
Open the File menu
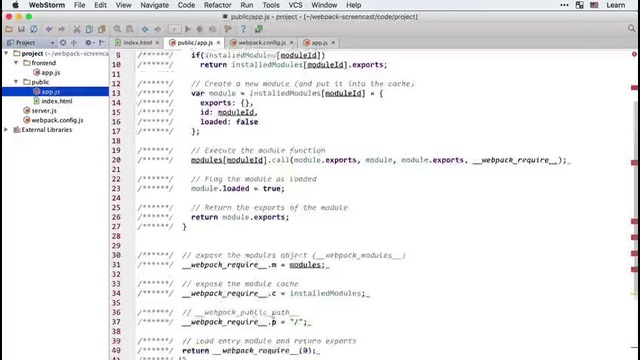click(x=80, y=5)
